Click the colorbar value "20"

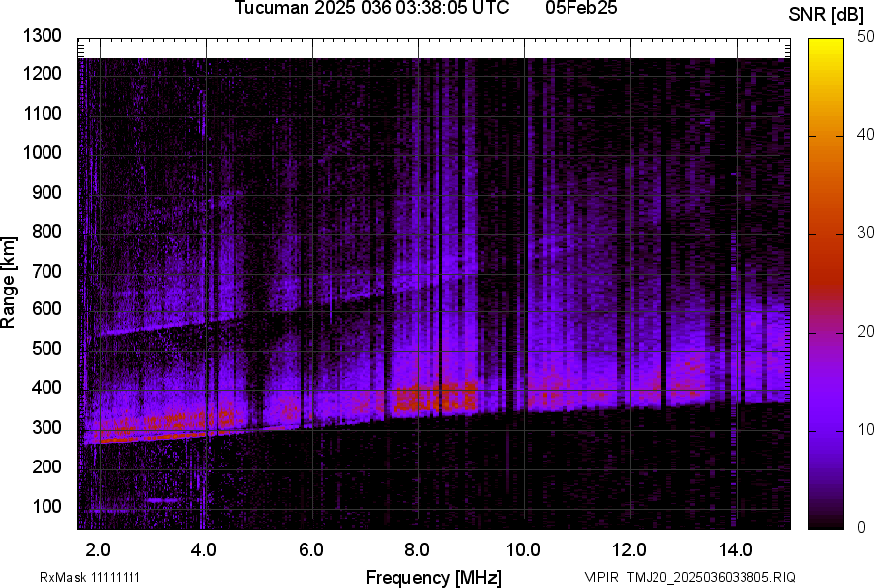click(865, 331)
